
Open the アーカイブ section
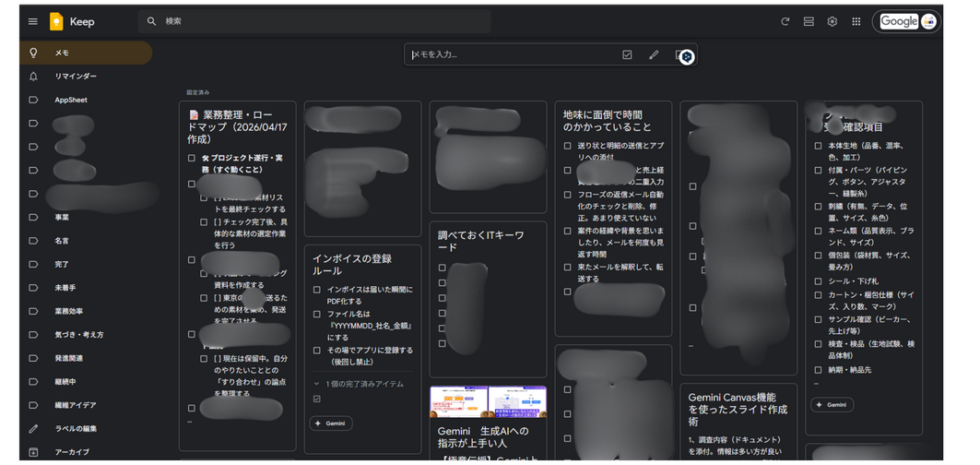point(72,452)
